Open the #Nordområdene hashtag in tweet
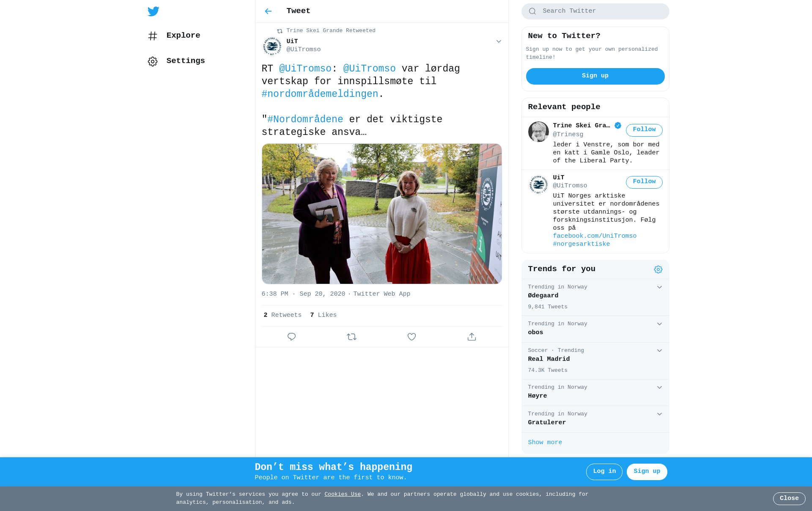 pos(305,119)
